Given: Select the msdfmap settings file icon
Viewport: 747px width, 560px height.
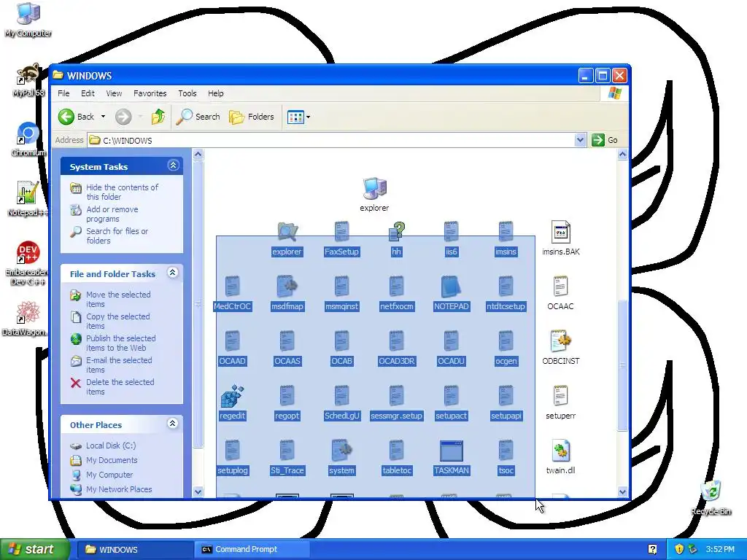Looking at the screenshot, I should click(x=287, y=287).
